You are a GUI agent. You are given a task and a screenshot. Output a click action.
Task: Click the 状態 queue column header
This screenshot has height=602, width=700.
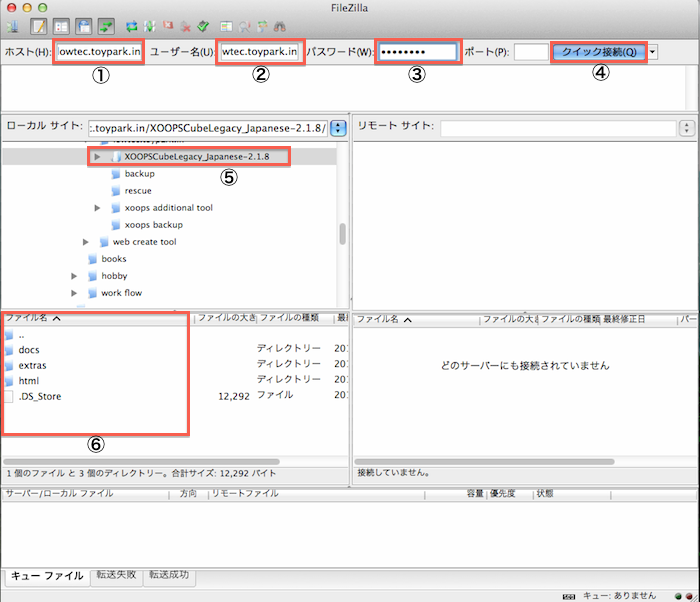[571, 493]
